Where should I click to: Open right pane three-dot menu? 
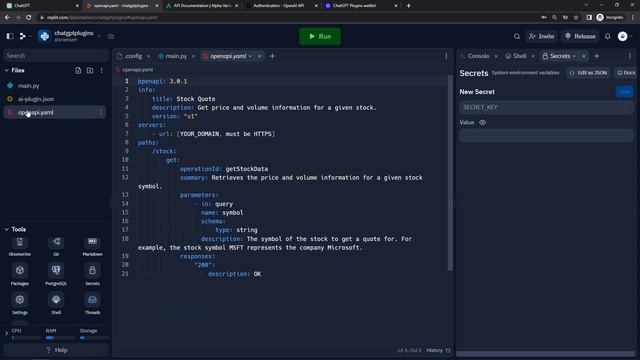click(x=629, y=56)
